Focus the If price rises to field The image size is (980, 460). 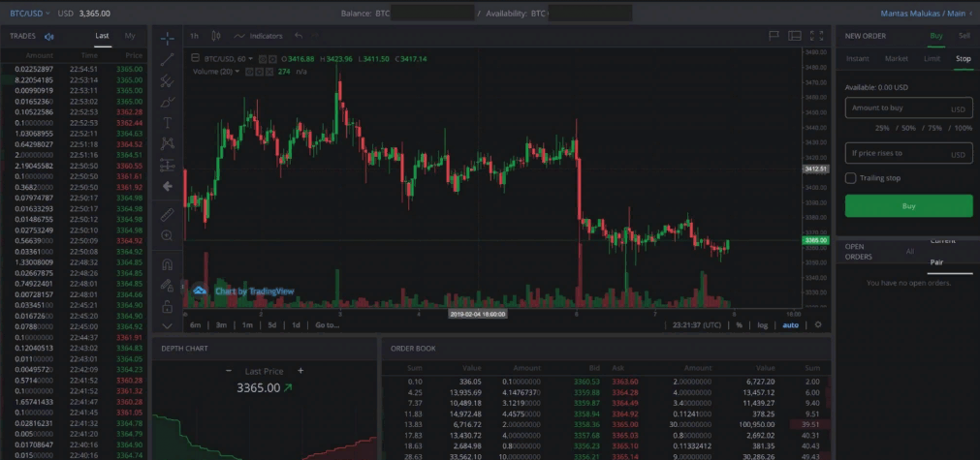pos(908,153)
